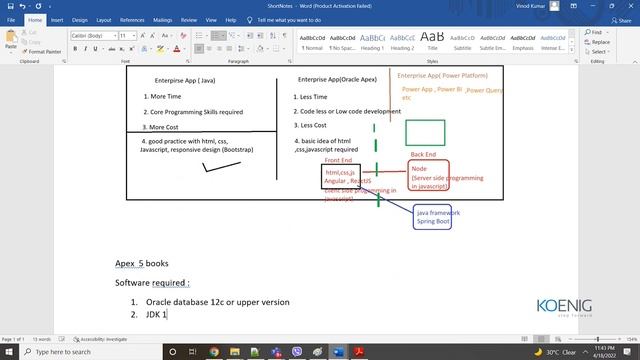Click Format Painter
This screenshot has width=640, height=360.
coord(42,52)
